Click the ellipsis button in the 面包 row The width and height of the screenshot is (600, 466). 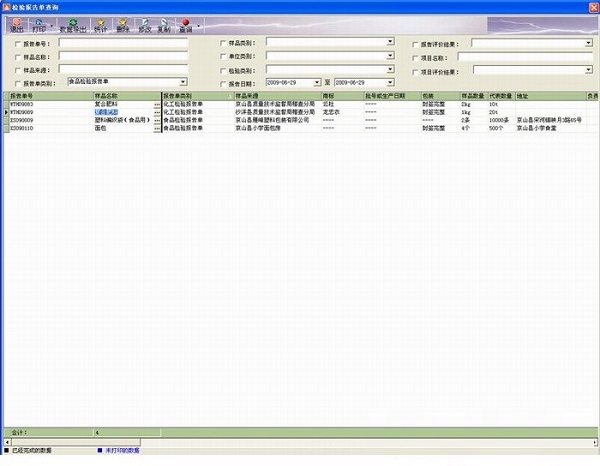pos(157,129)
